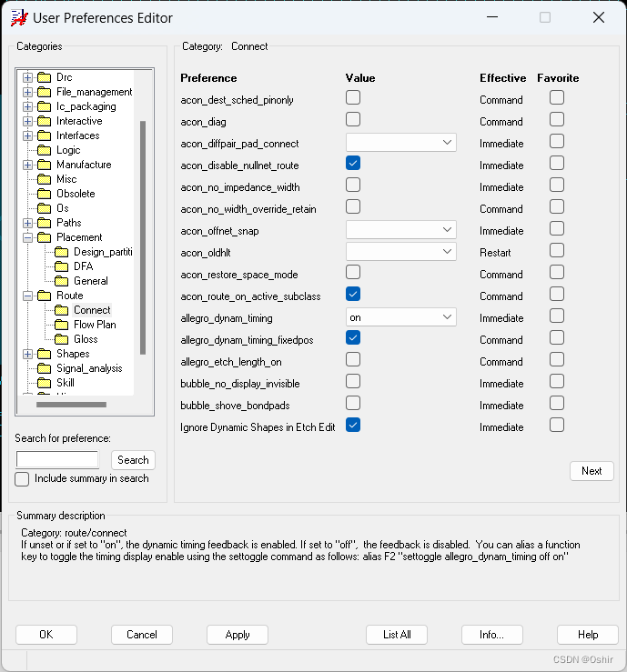Image resolution: width=627 pixels, height=672 pixels.
Task: Open the allegro_dynam_timing value dropdown
Action: 447,317
